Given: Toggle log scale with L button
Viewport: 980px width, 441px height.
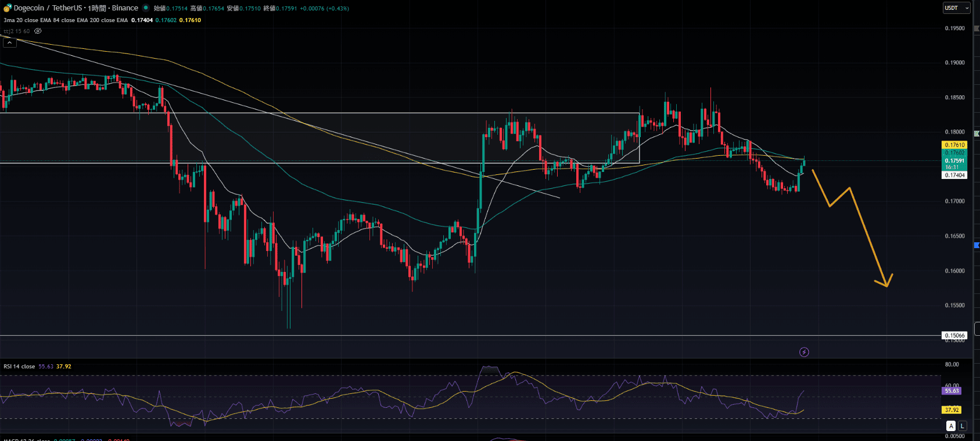Looking at the screenshot, I should tap(962, 426).
